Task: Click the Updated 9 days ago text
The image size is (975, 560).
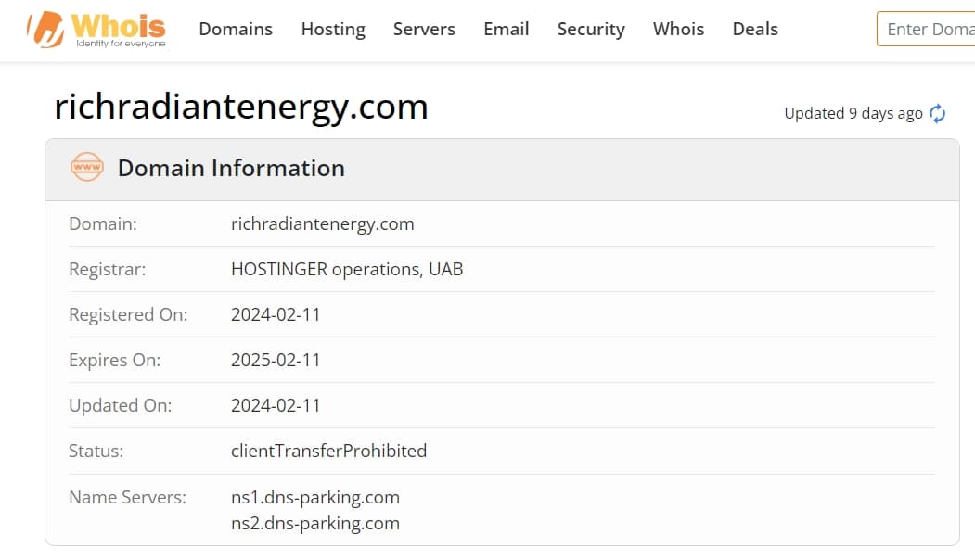Action: tap(853, 114)
